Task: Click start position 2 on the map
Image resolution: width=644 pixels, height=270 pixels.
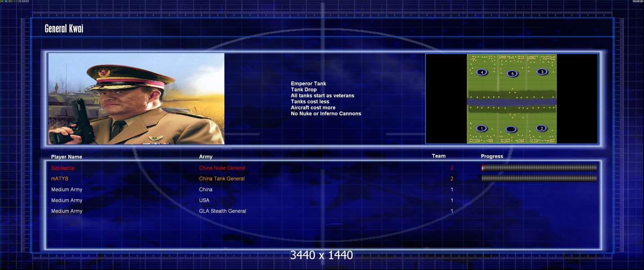Action: tap(542, 128)
